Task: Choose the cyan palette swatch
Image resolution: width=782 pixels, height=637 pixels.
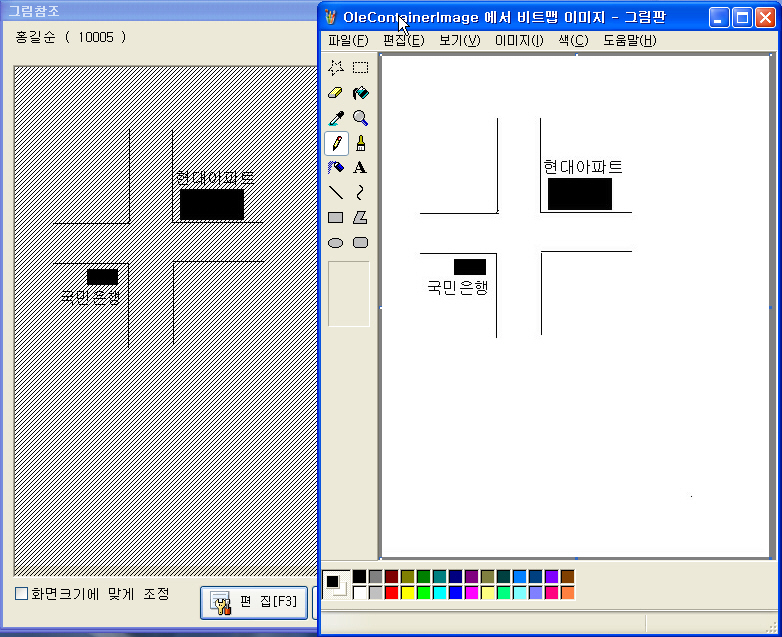Action: point(439,593)
